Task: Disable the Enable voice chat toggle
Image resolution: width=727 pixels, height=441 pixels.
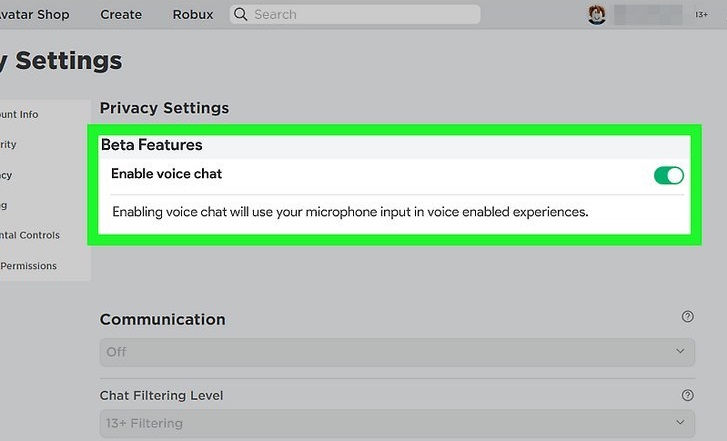Action: tap(668, 176)
